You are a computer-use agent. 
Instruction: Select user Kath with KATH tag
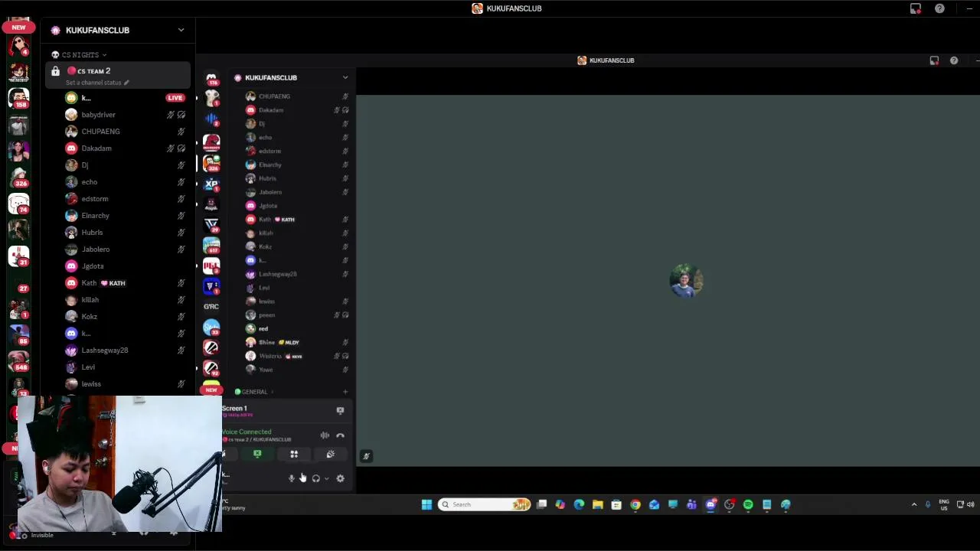pos(103,283)
